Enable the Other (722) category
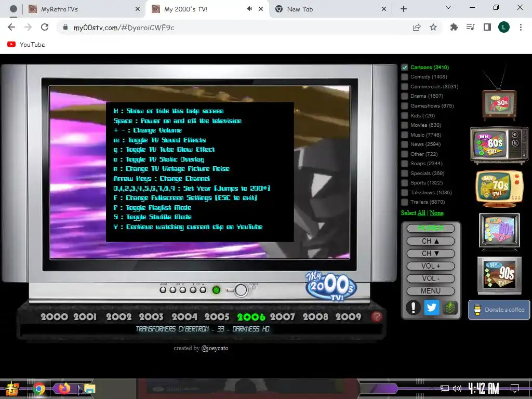 [404, 154]
